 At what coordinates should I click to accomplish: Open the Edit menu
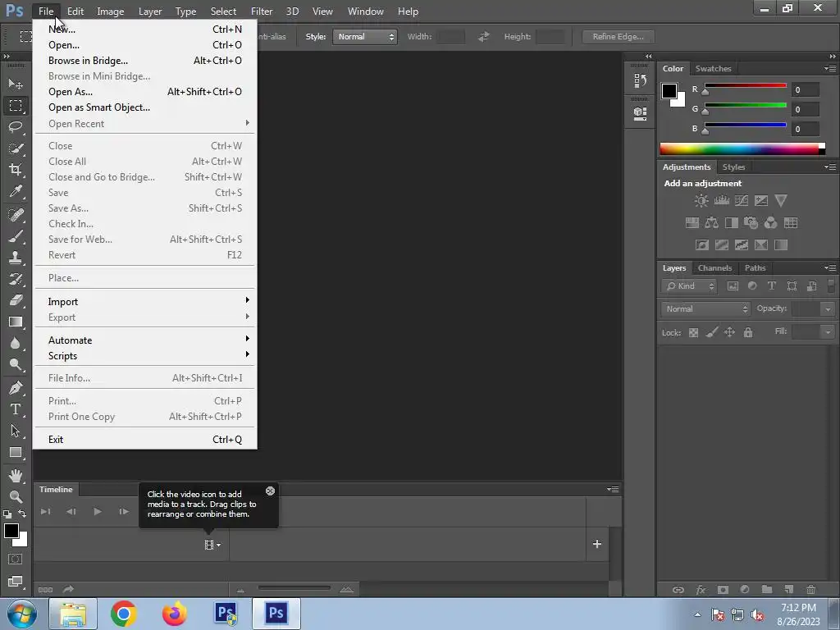click(75, 11)
